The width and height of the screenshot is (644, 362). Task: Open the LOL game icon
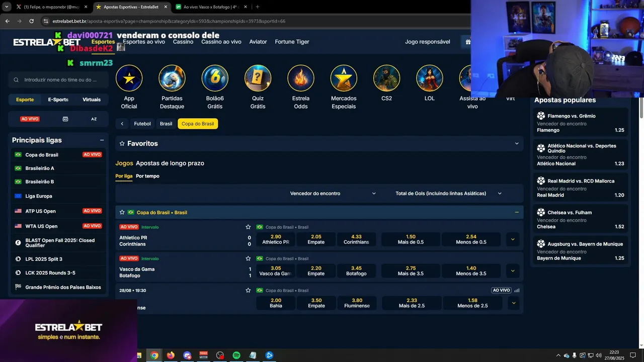point(430,78)
